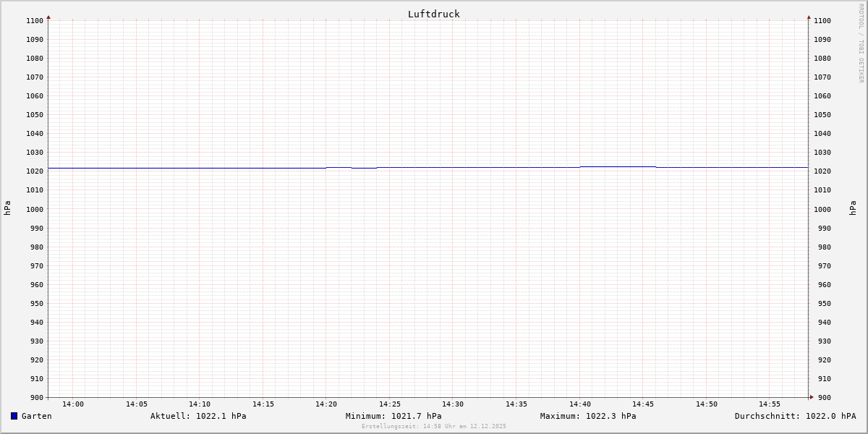Screen dimensions: 868x434
Task: Click the 14:30 time axis label
Action: coord(453,404)
